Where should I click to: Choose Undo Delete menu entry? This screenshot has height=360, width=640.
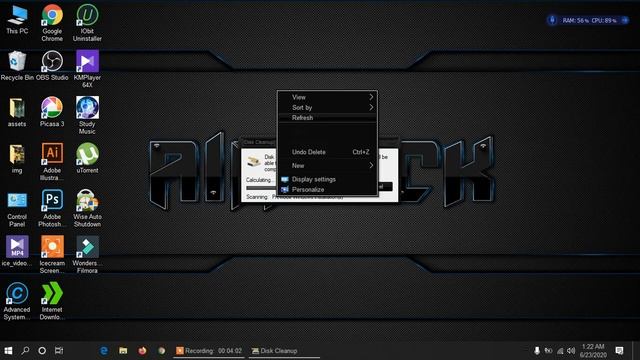coord(327,152)
